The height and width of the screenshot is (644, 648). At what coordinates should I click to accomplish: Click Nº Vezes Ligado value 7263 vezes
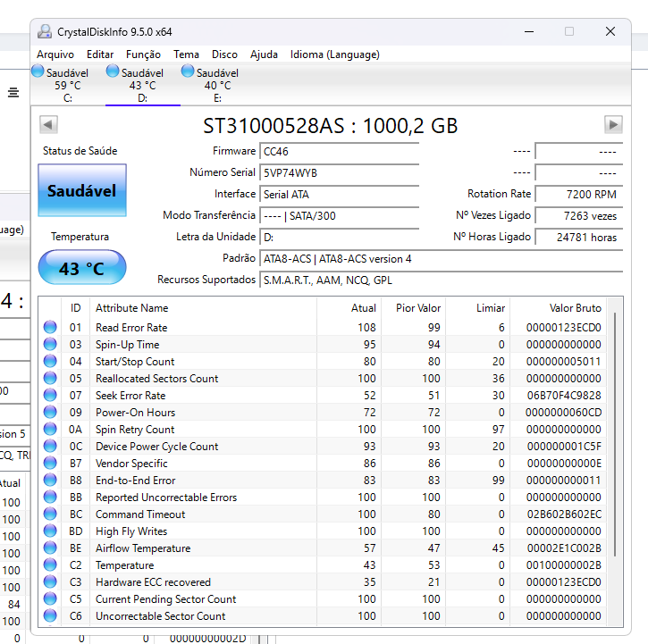[579, 215]
